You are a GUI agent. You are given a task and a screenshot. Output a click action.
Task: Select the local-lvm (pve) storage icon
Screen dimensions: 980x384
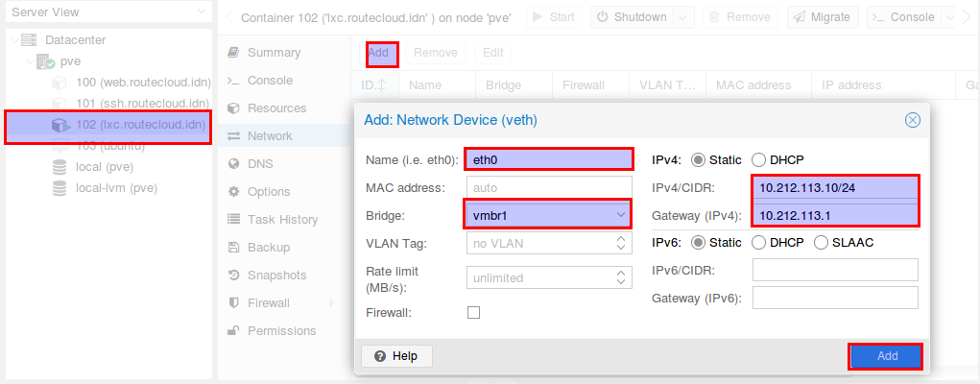[60, 188]
